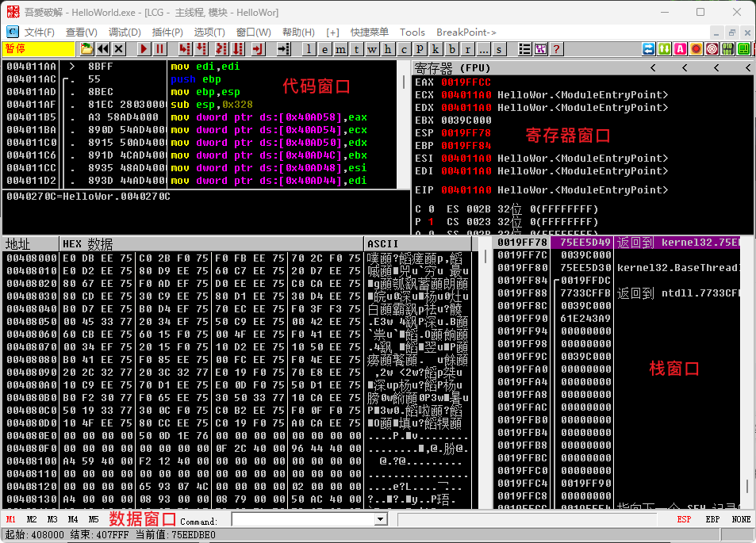Open the call stack with the 'k' button

436,49
